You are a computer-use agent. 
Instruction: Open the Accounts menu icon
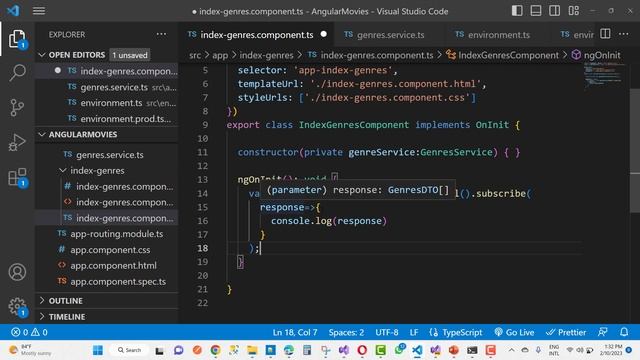point(17,272)
